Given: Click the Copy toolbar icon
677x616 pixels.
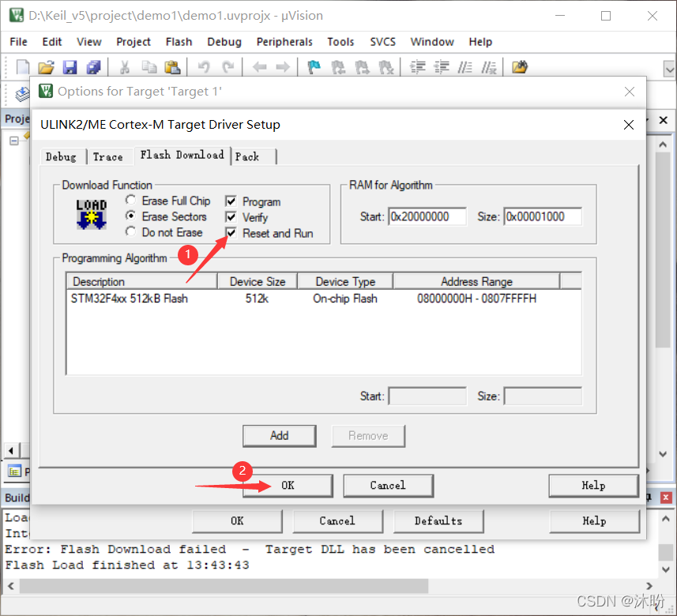Looking at the screenshot, I should coord(149,67).
